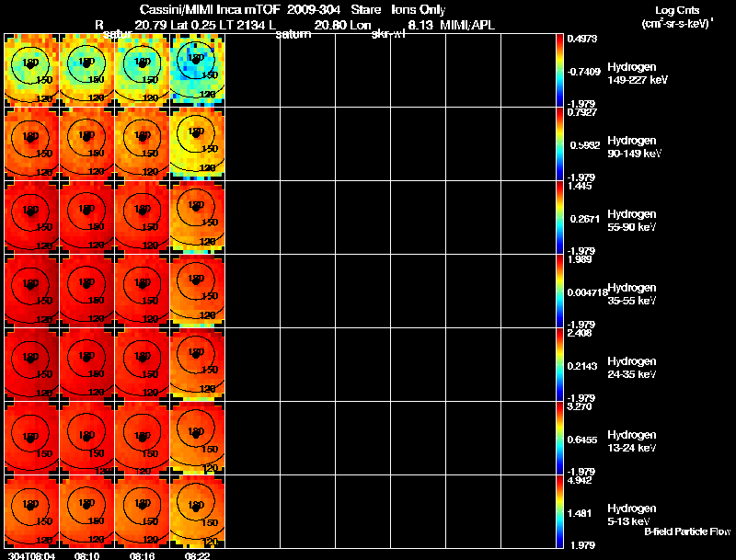Click the color bar for 90-149 keV

[559, 143]
